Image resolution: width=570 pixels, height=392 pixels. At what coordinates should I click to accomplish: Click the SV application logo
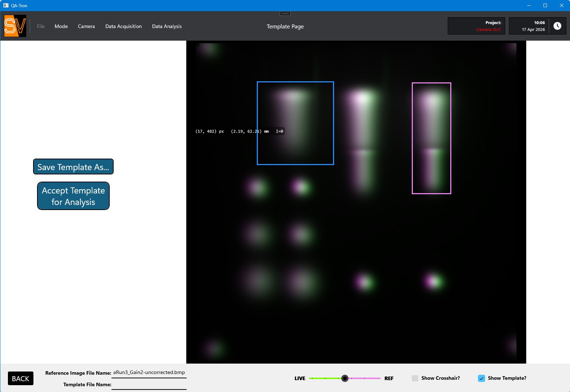click(15, 26)
